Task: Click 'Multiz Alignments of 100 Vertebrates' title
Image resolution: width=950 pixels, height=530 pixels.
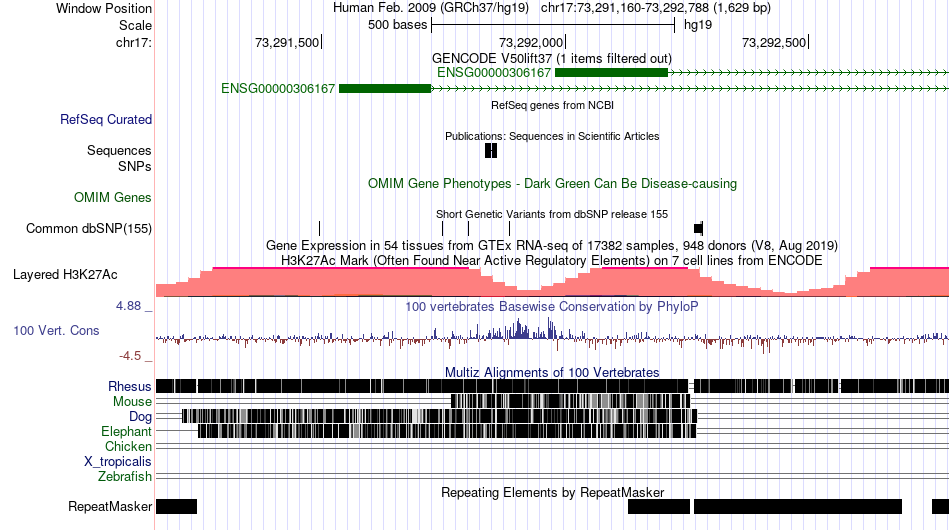Action: (x=552, y=373)
